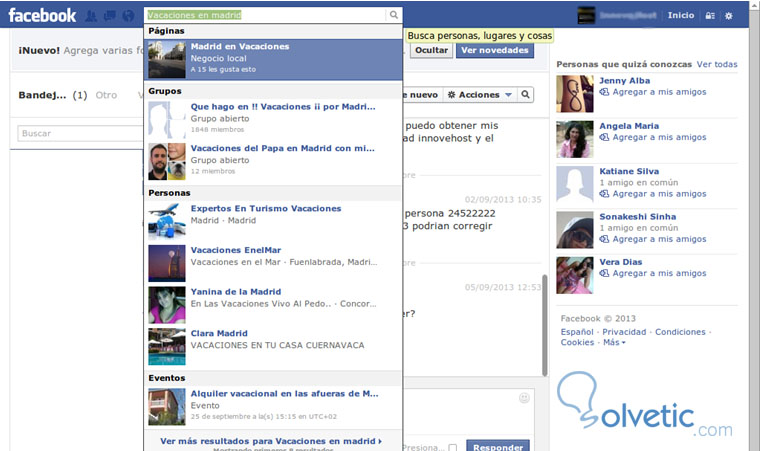Click the Facebook logo
Screen dimensions: 760x451
pyautogui.click(x=42, y=16)
